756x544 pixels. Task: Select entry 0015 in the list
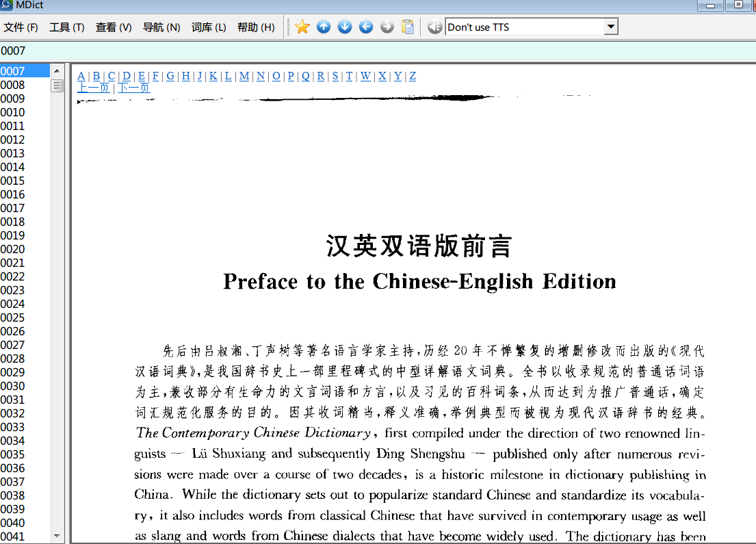pyautogui.click(x=25, y=181)
